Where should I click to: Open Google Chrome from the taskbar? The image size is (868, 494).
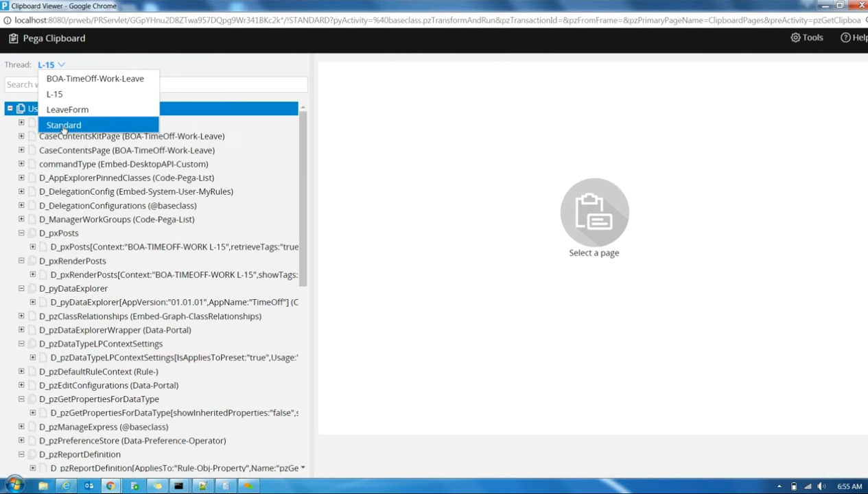coord(110,486)
